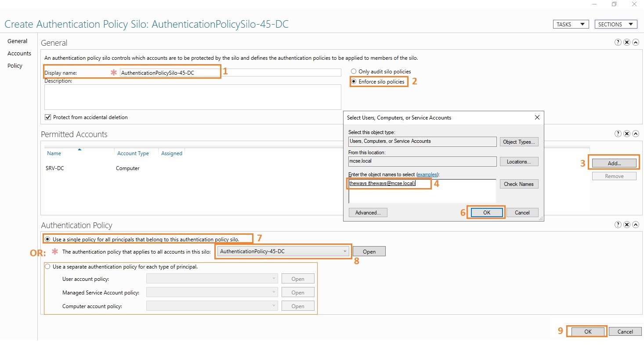
Task: Open help for the Authentication Policy section
Action: [618, 225]
